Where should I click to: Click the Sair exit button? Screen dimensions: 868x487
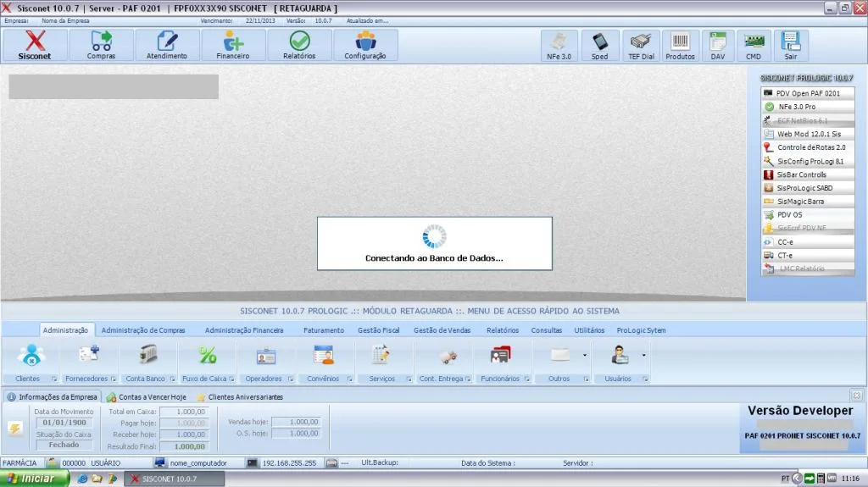coord(791,46)
